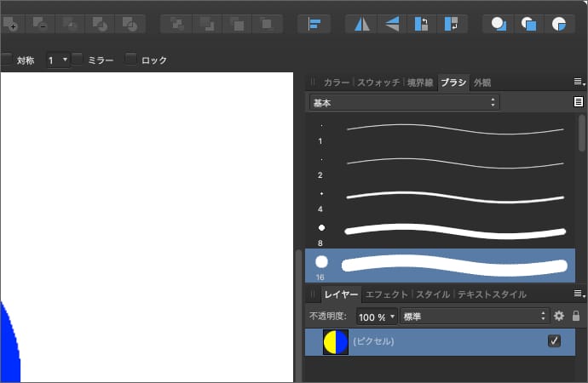This screenshot has width=588, height=383.
Task: Click the Insert Inside Selection icon
Action: [558, 24]
